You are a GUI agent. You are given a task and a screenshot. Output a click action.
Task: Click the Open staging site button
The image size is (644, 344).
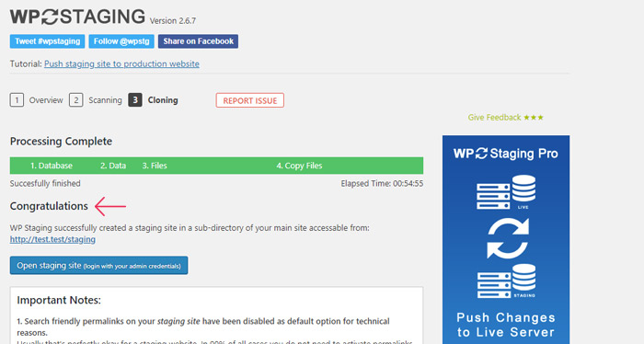coord(99,266)
